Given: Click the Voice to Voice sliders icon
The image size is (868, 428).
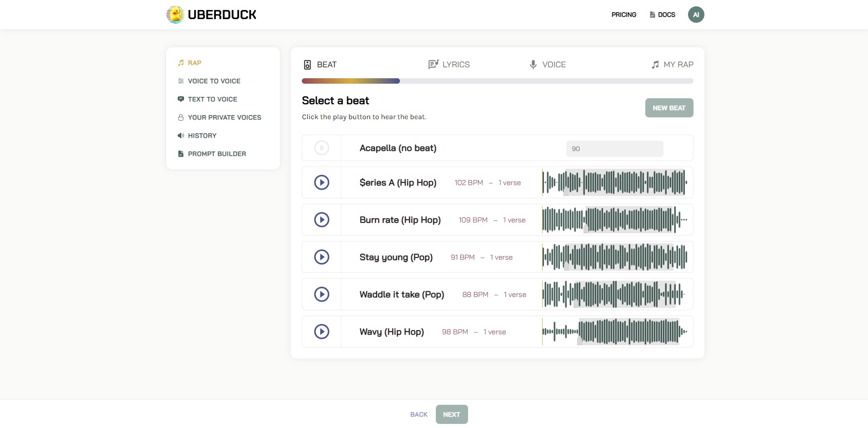Looking at the screenshot, I should coord(181,81).
